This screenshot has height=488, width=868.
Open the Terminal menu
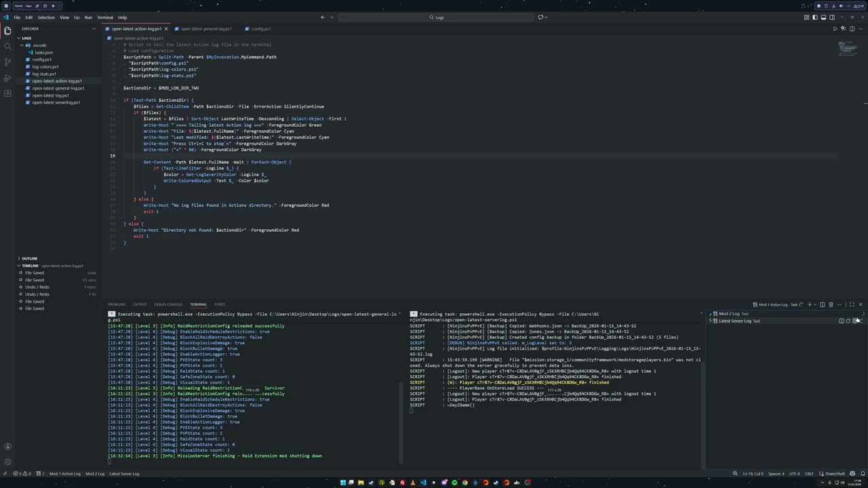104,18
